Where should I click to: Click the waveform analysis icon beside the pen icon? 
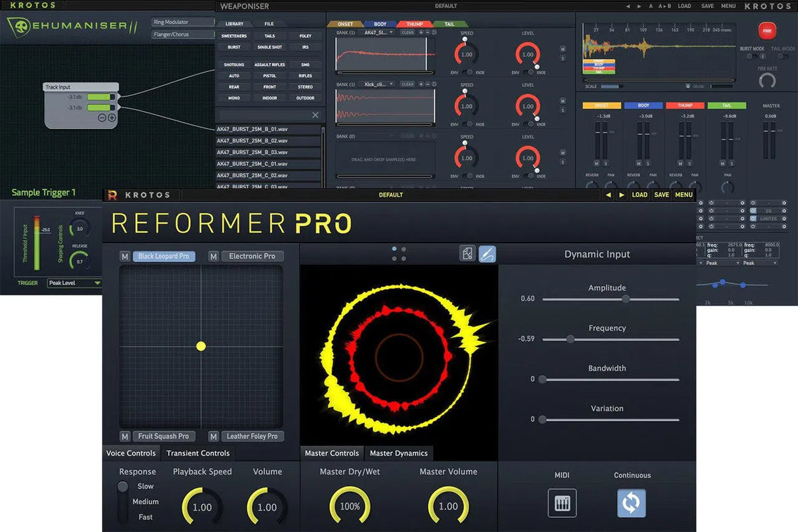coord(468,254)
